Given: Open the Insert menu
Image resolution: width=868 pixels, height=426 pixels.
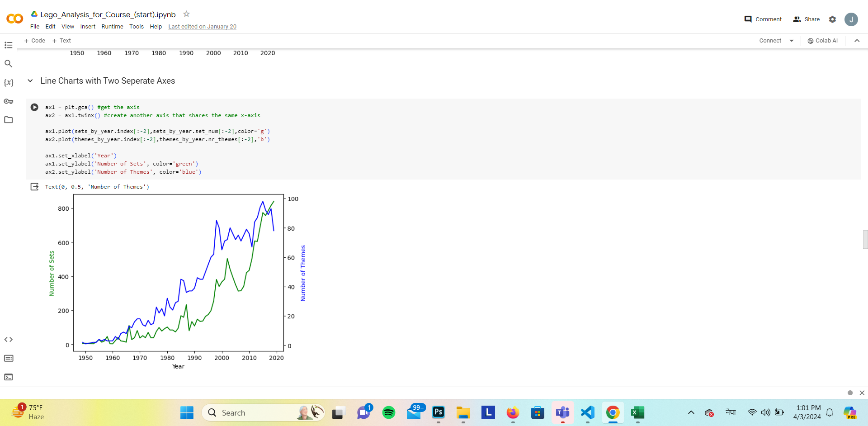Looking at the screenshot, I should click(x=88, y=27).
